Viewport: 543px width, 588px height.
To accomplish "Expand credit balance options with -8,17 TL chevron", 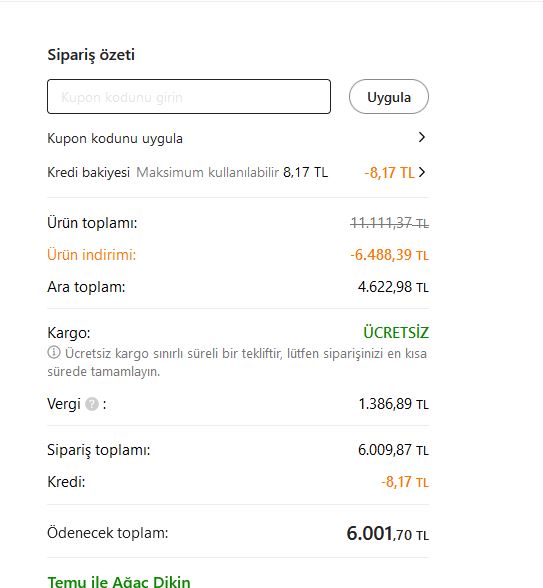I will (x=422, y=172).
